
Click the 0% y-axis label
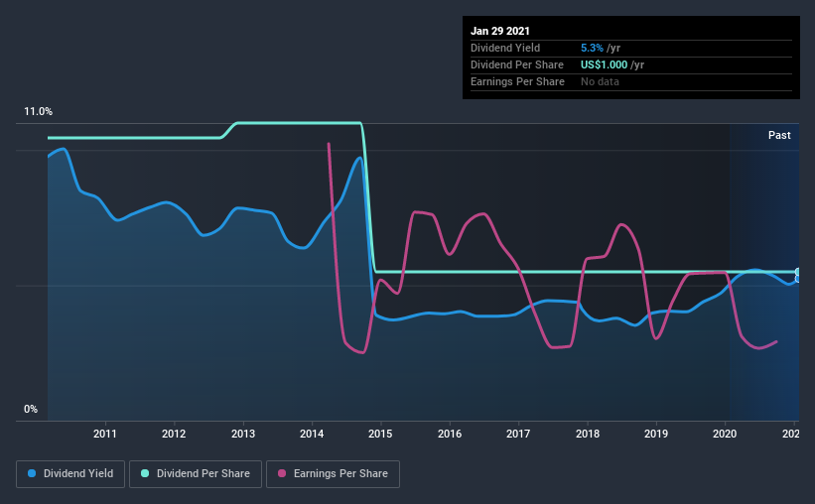[31, 410]
